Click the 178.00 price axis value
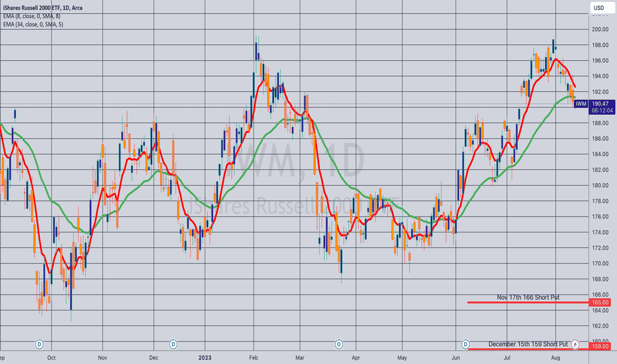 point(600,201)
